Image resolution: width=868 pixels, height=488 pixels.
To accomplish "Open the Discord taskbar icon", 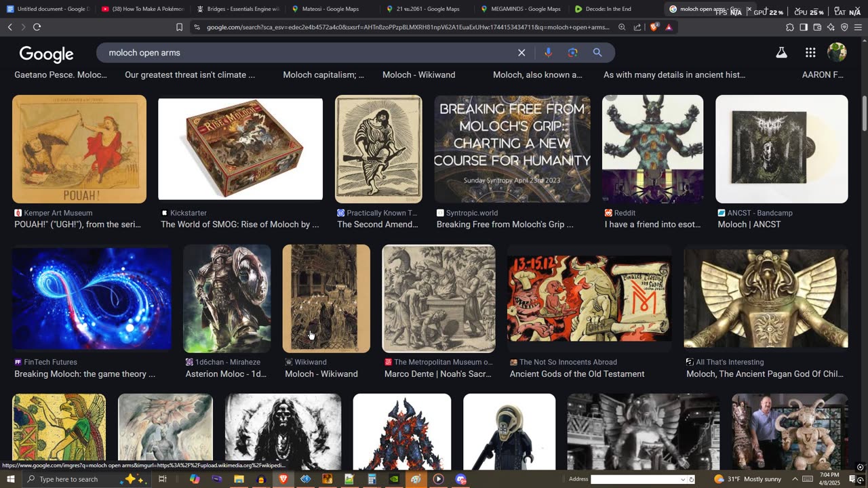I will [x=461, y=479].
